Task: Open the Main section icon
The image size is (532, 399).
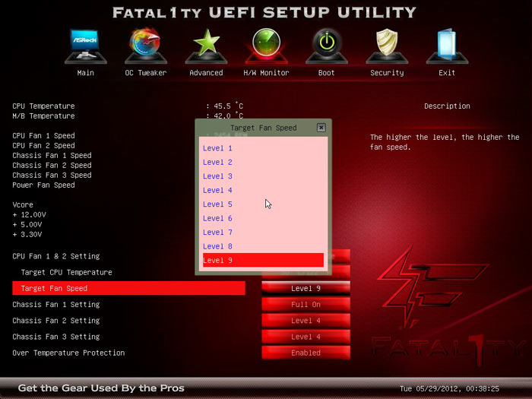Action: coord(85,46)
